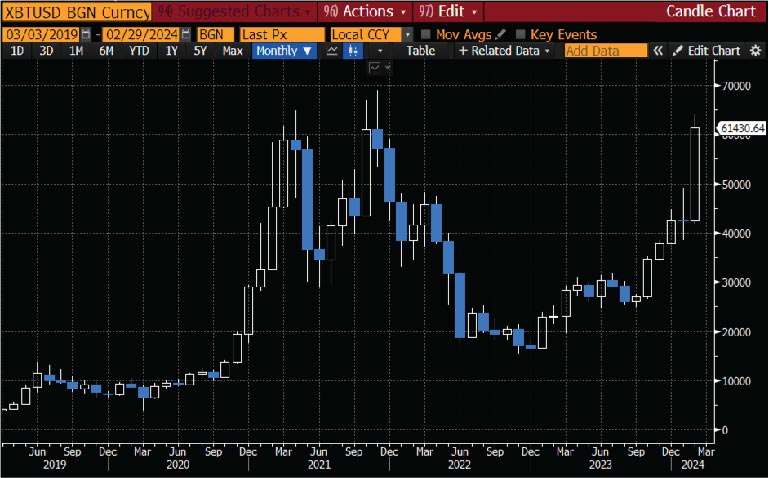Click the XBTUSD BGN Curncy ticker field

click(x=76, y=12)
